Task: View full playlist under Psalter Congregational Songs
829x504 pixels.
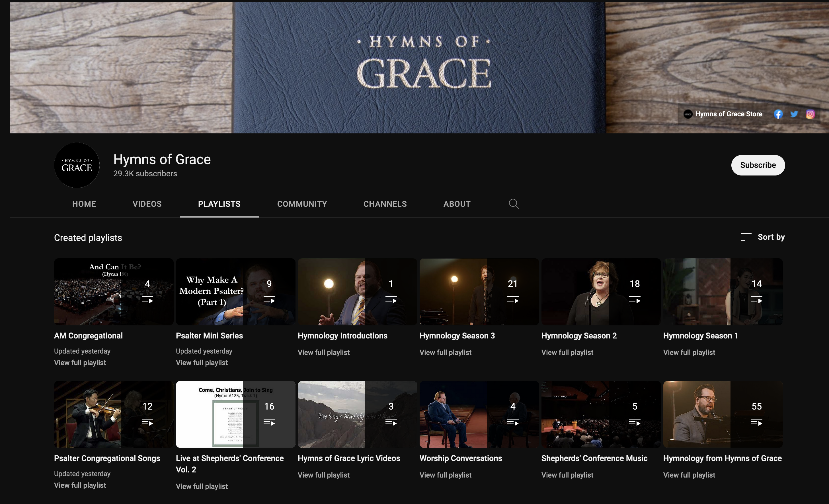Action: pos(80,485)
